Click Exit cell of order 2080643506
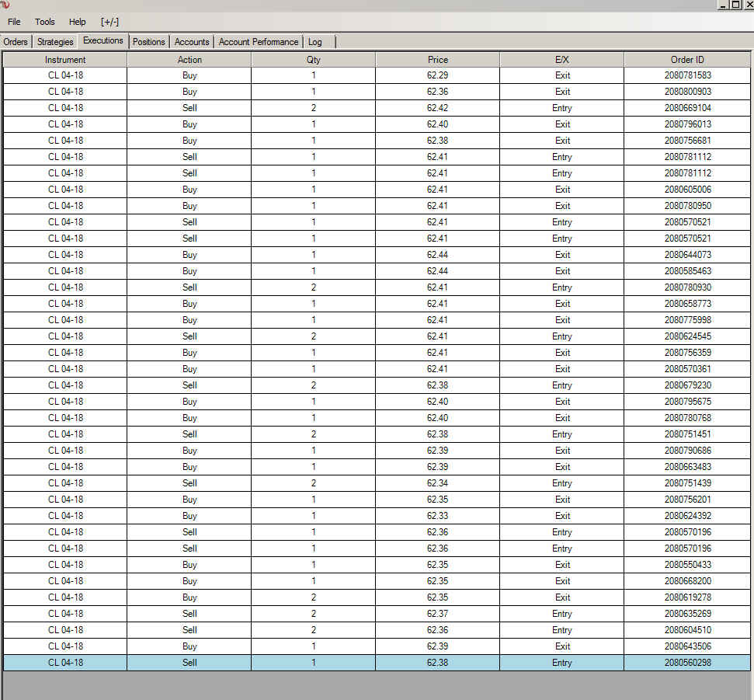The image size is (754, 700). [562, 646]
